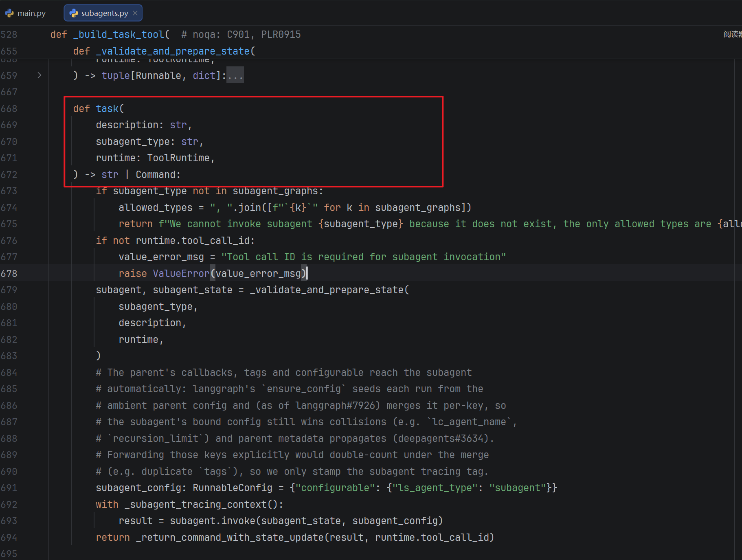Click "result" variable on line 693
742x560 pixels.
(x=136, y=521)
